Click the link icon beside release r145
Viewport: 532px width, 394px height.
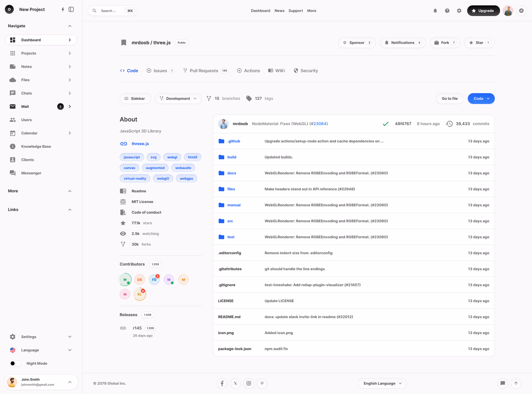(123, 328)
